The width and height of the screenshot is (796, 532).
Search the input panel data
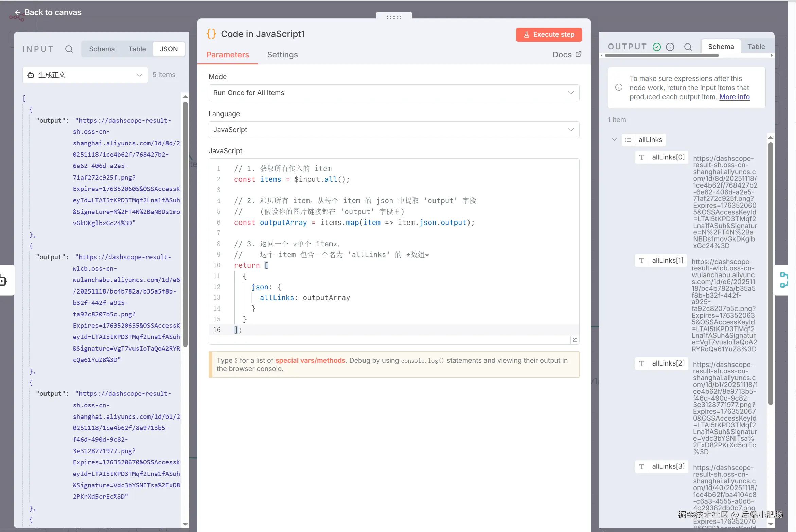(x=69, y=49)
